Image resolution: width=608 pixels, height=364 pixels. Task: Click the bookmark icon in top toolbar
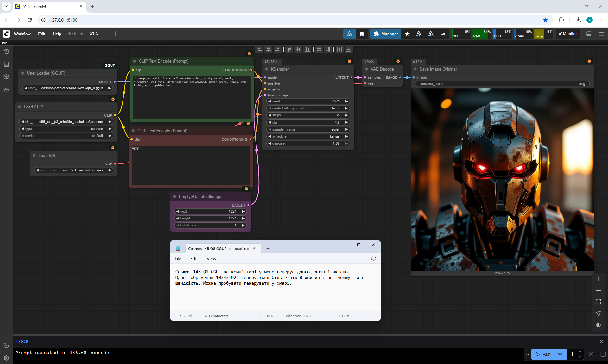(362, 34)
